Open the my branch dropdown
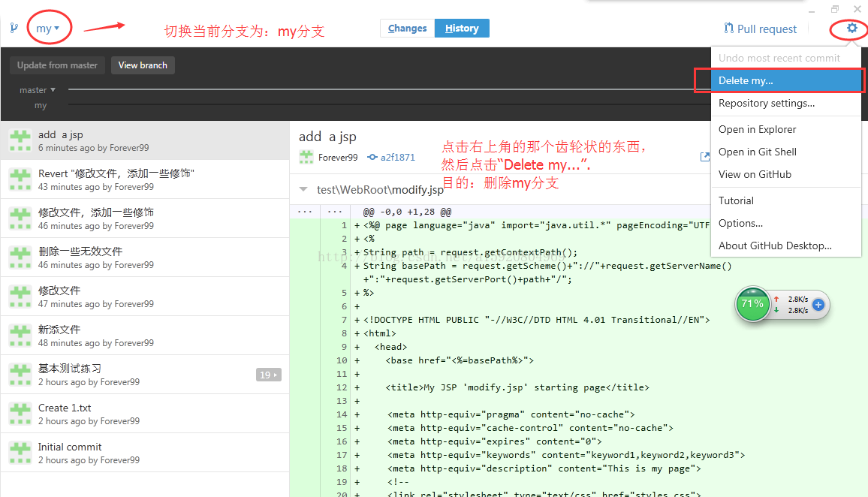This screenshot has height=497, width=868. (47, 29)
